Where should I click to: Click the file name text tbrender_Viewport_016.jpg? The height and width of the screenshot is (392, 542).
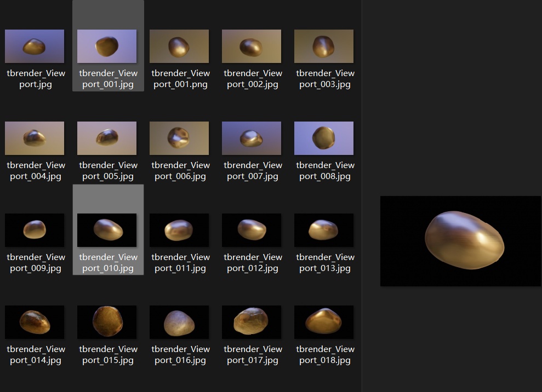(x=180, y=354)
